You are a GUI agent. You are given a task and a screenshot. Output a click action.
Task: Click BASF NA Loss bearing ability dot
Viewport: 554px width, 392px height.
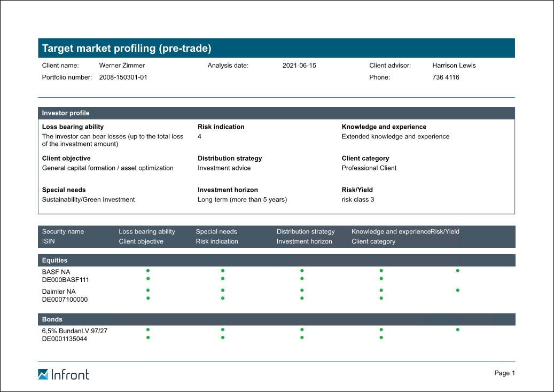tap(148, 271)
